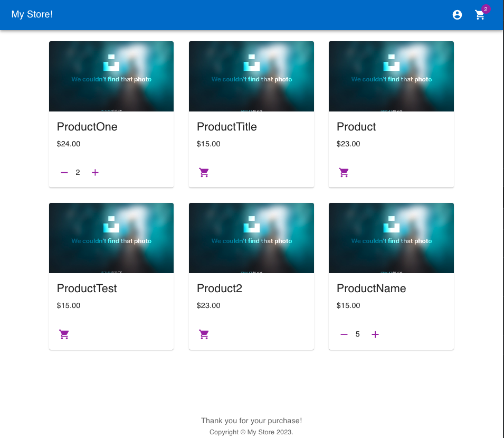Add Product2 to cart
The width and height of the screenshot is (504, 438).
pos(204,334)
